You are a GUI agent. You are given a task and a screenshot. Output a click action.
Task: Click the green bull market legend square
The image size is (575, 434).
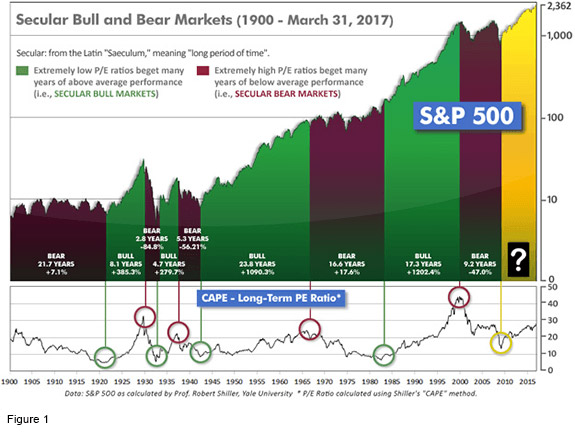tap(22, 70)
